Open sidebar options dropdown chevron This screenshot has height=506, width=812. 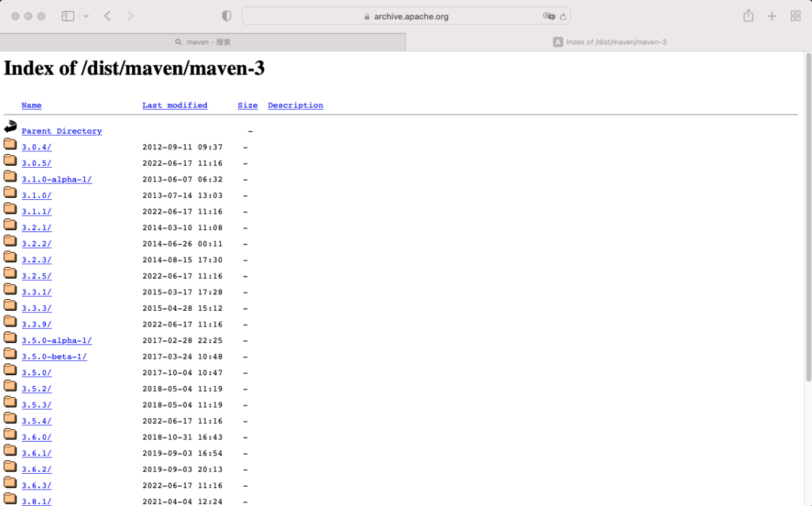click(x=86, y=16)
